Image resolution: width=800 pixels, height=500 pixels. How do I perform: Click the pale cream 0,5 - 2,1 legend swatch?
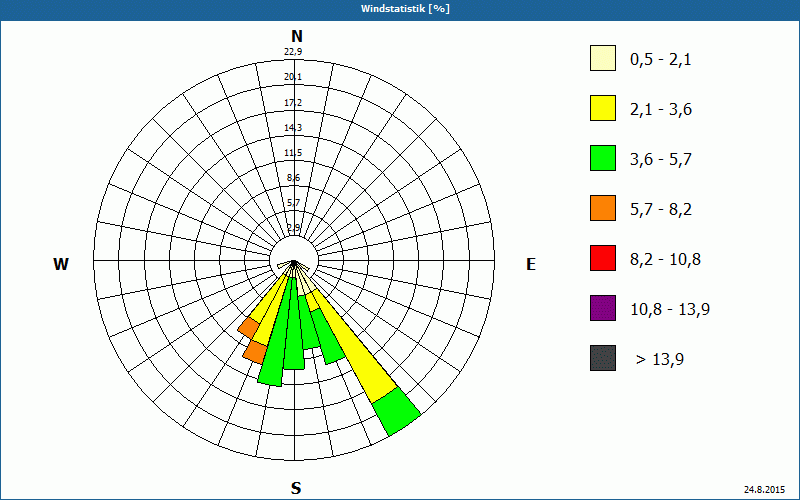coord(603,58)
